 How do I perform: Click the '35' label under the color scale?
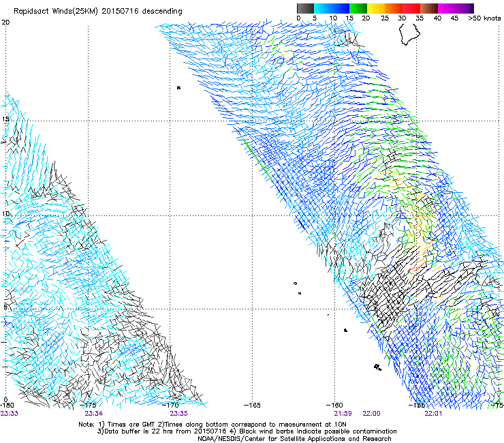(420, 18)
